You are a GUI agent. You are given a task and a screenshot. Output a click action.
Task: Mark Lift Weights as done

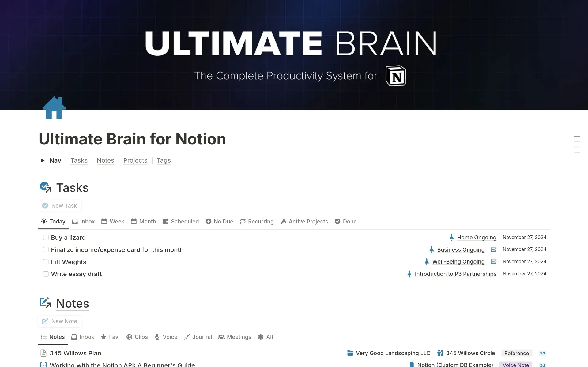pyautogui.click(x=46, y=262)
